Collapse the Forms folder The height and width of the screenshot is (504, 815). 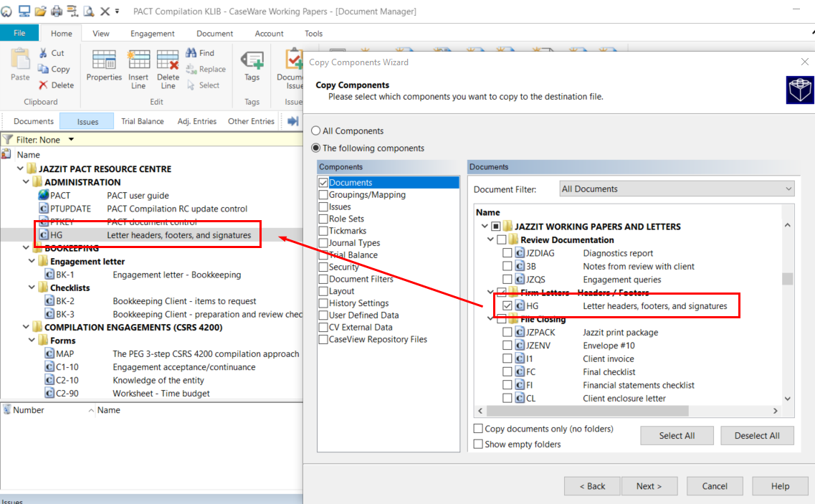point(32,340)
